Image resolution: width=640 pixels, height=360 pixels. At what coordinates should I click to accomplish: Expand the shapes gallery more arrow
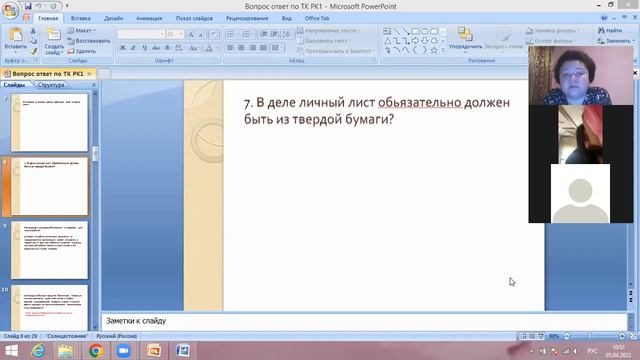click(x=443, y=50)
